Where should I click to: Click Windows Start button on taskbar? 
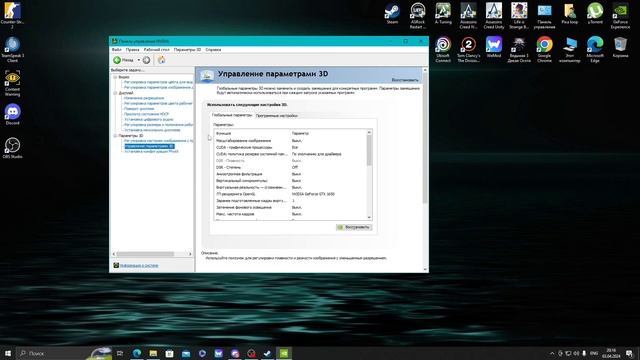pyautogui.click(x=7, y=353)
